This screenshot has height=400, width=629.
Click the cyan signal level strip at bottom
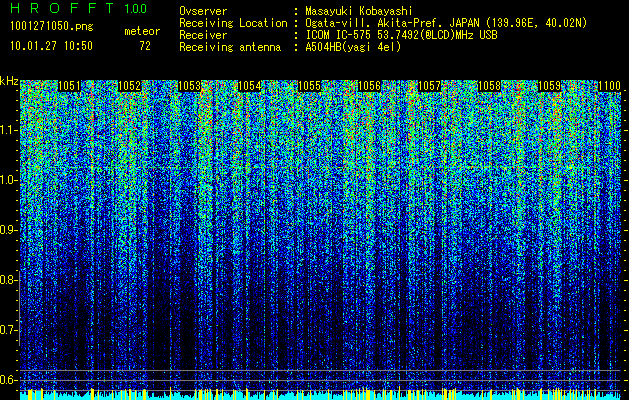tap(321, 396)
